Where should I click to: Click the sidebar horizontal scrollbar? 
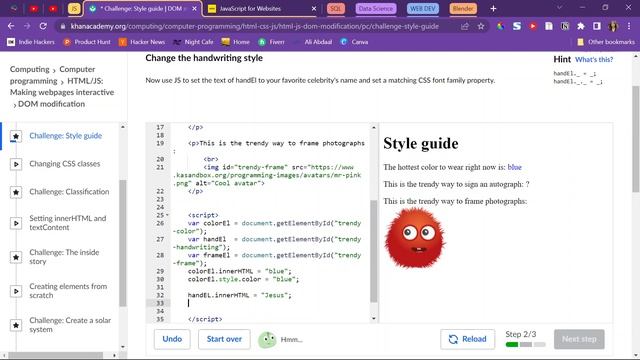click(56, 356)
